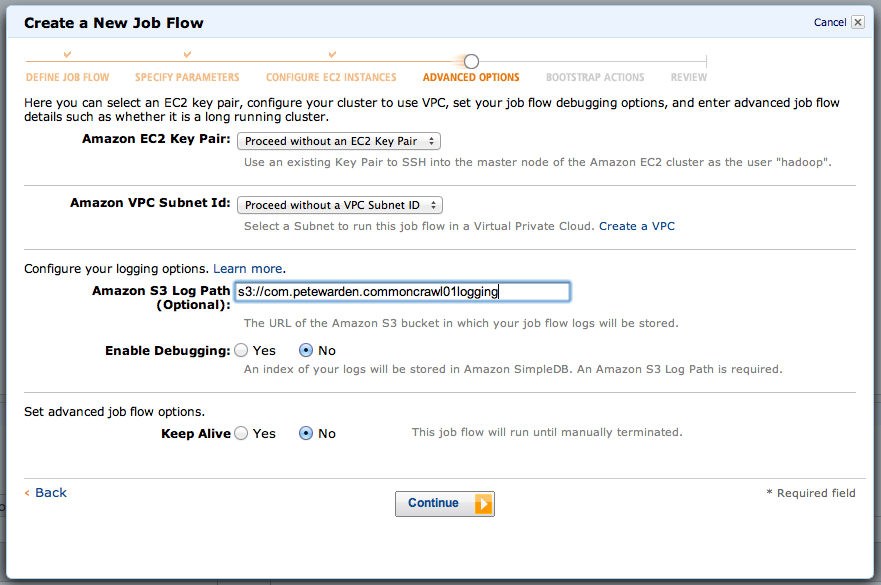Click the orange arrow on Continue button

point(483,504)
